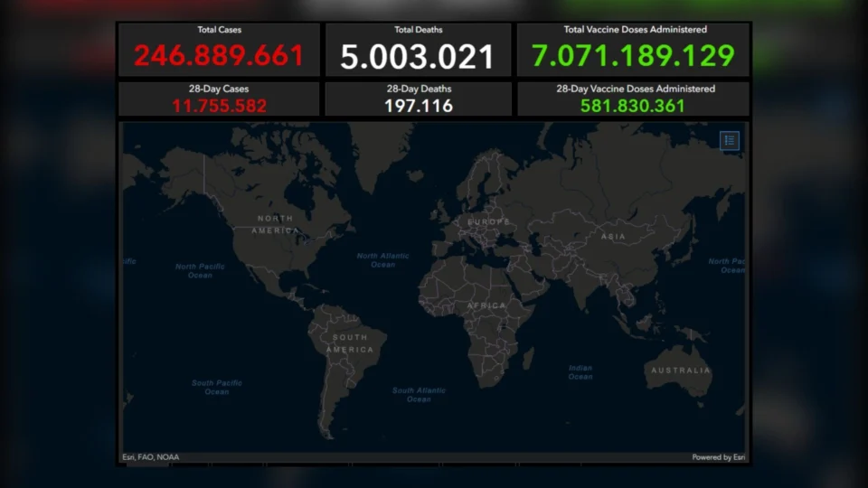Image resolution: width=868 pixels, height=488 pixels.
Task: Click the North Pacific Ocean label near Alaska
Action: (x=200, y=270)
